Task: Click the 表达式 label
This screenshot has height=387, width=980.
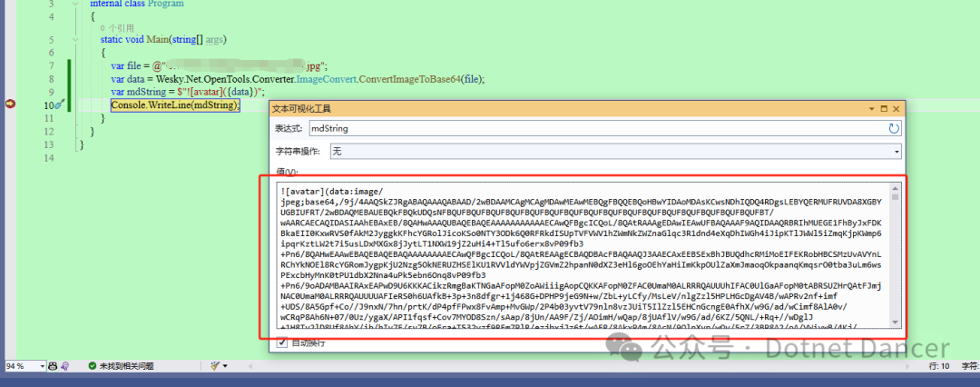Action: pyautogui.click(x=289, y=128)
